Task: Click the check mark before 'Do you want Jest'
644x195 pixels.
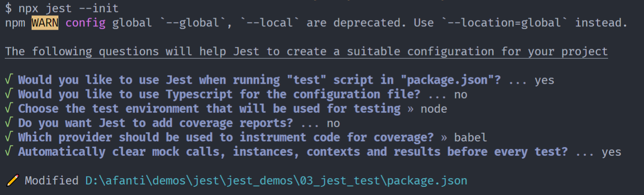Action: tap(9, 123)
